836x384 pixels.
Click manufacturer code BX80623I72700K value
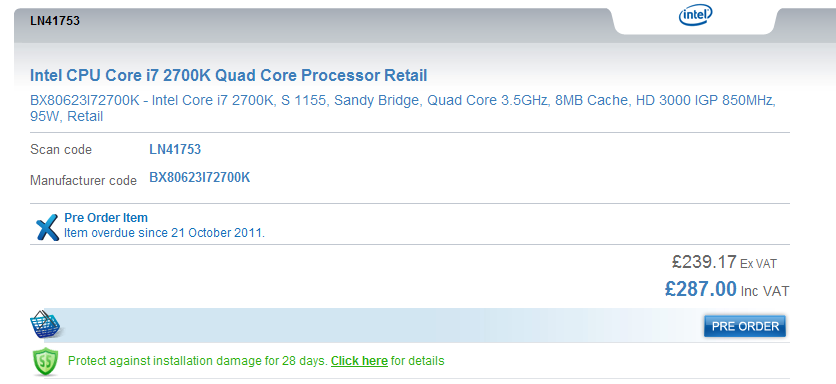[x=199, y=178]
